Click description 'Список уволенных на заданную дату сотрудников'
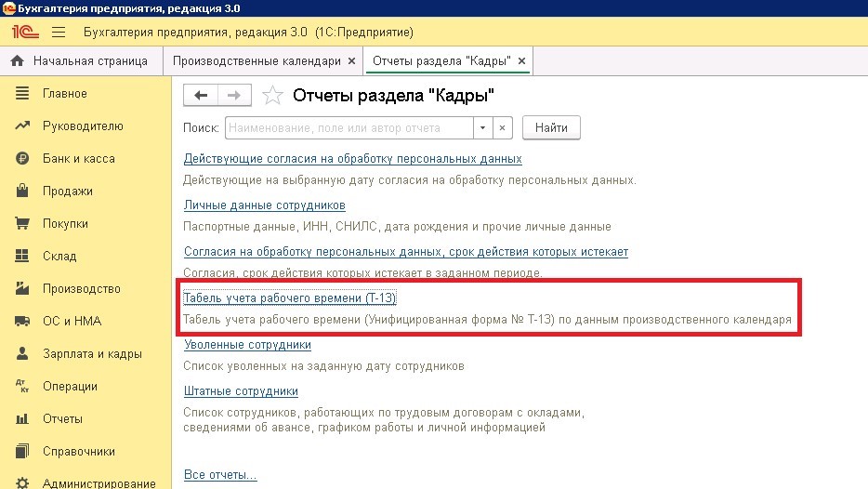Screen dimensions: 868x489 323,366
